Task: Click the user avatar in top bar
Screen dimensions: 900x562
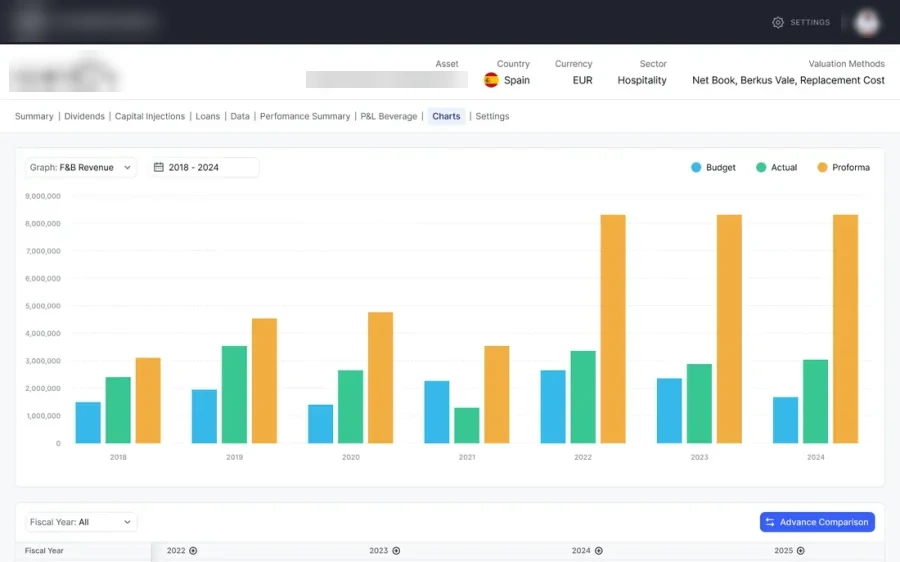Action: click(x=866, y=22)
